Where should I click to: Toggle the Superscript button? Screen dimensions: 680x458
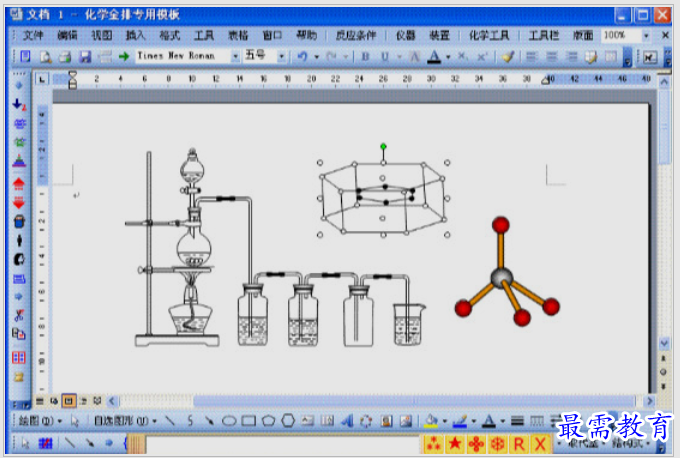pos(482,57)
